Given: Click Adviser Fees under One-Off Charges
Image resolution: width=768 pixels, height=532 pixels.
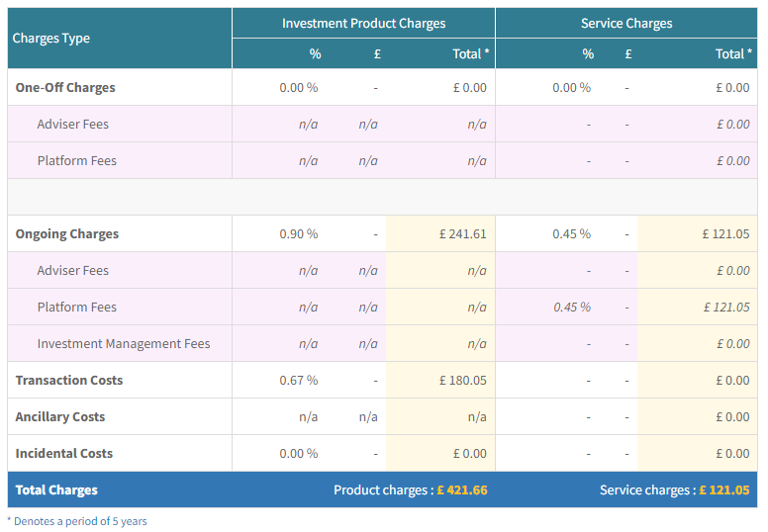Looking at the screenshot, I should pyautogui.click(x=72, y=124).
